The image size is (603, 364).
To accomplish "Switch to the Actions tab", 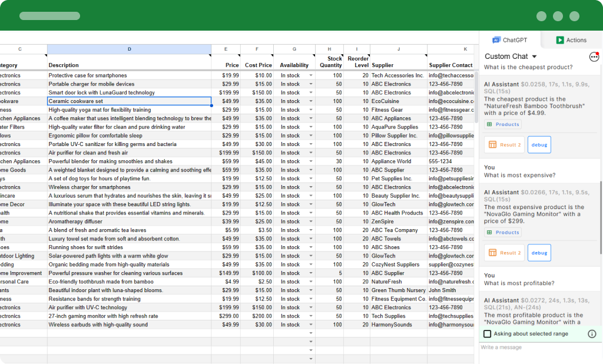I will pos(571,40).
